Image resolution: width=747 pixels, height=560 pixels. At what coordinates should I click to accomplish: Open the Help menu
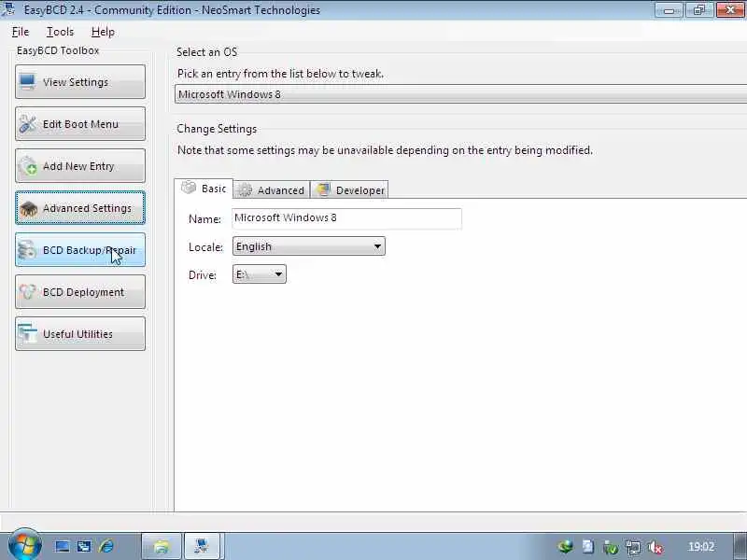point(103,32)
